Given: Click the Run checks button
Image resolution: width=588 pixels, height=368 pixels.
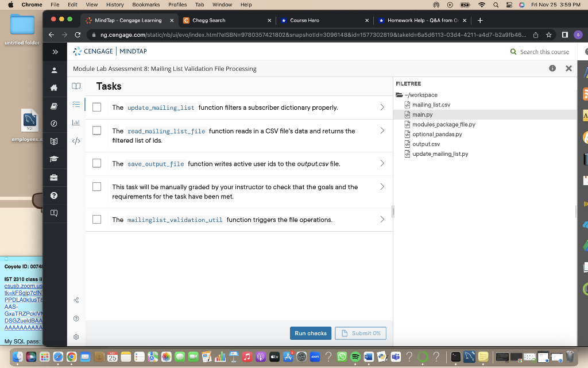Looking at the screenshot, I should click(x=310, y=333).
